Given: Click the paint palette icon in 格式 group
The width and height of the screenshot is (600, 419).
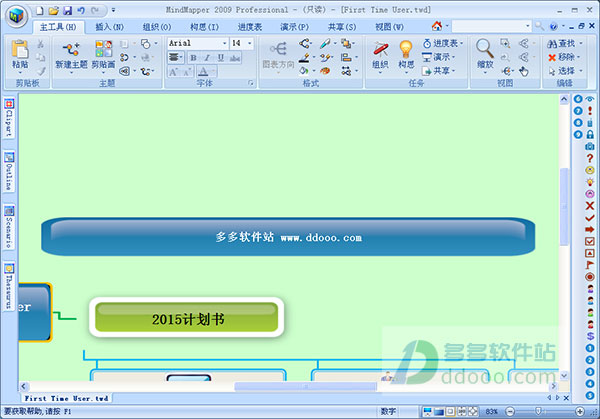Looking at the screenshot, I should click(325, 71).
